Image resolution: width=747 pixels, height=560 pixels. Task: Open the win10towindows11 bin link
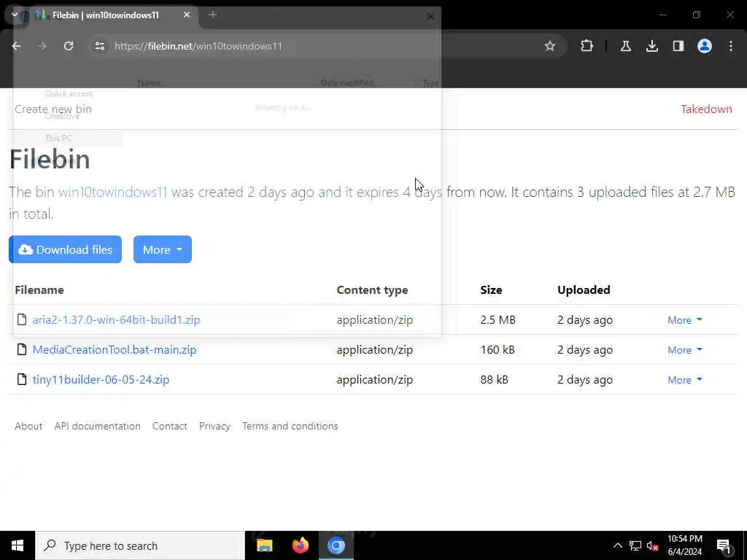112,192
